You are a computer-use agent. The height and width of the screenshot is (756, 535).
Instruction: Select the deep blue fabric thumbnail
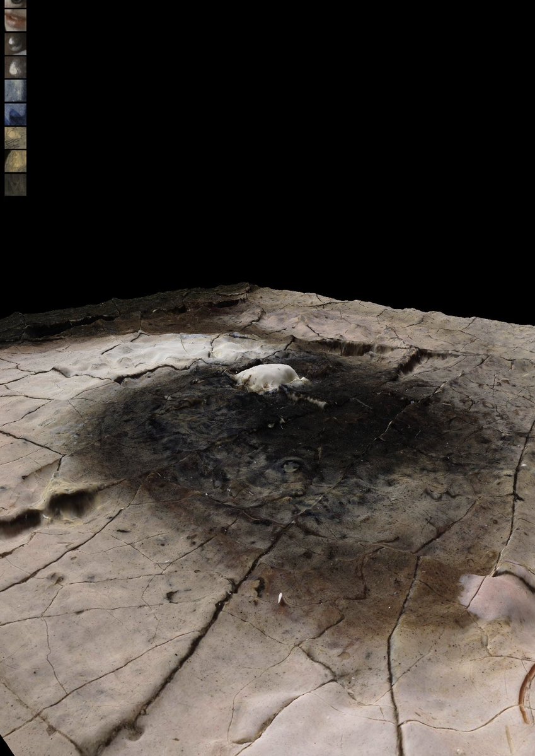click(x=15, y=114)
